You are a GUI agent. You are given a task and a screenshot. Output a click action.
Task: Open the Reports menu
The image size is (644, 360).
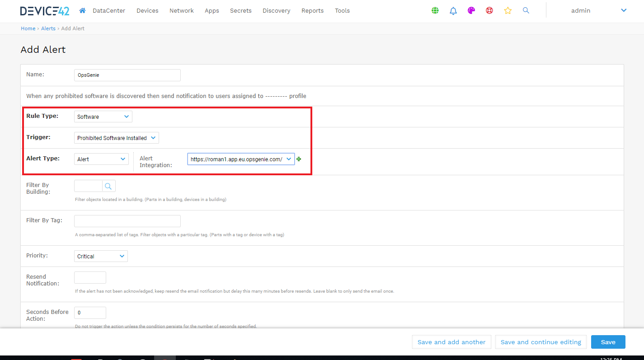click(312, 10)
